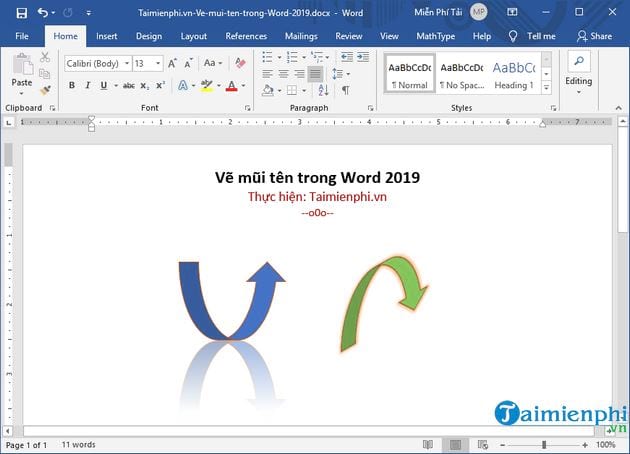Open the File tab
Viewport: 630px width, 454px height.
[x=22, y=36]
